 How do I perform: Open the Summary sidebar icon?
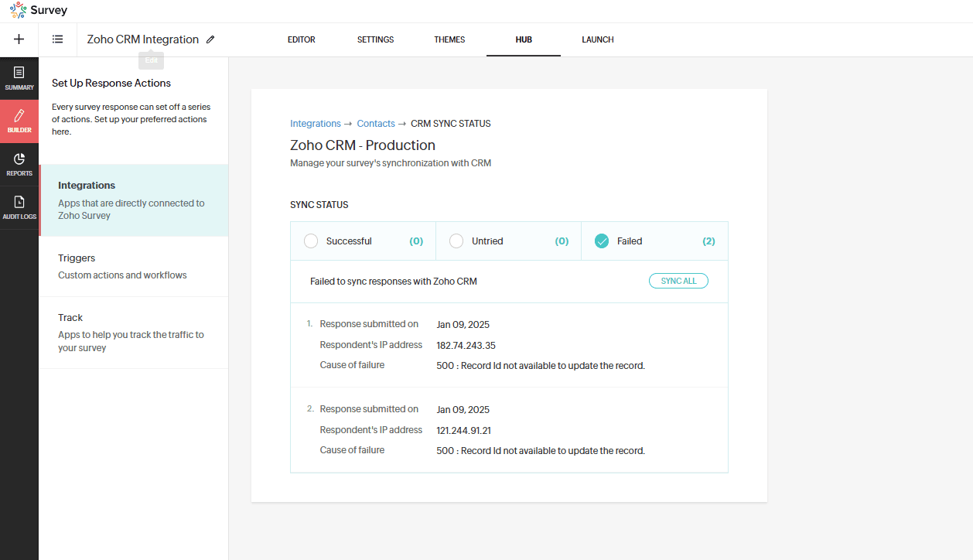point(19,78)
